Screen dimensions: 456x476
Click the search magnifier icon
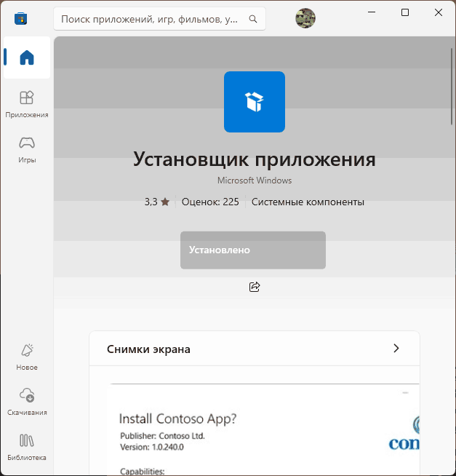(253, 19)
